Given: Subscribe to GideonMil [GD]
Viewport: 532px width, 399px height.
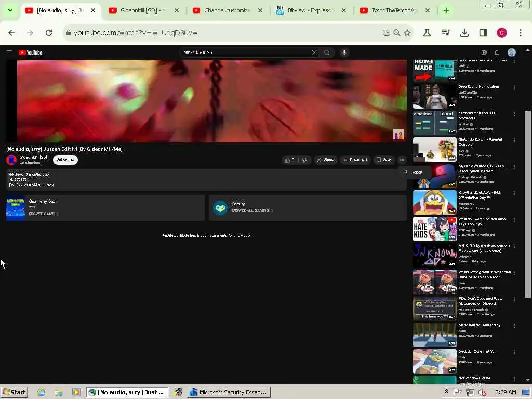Looking at the screenshot, I should (65, 160).
